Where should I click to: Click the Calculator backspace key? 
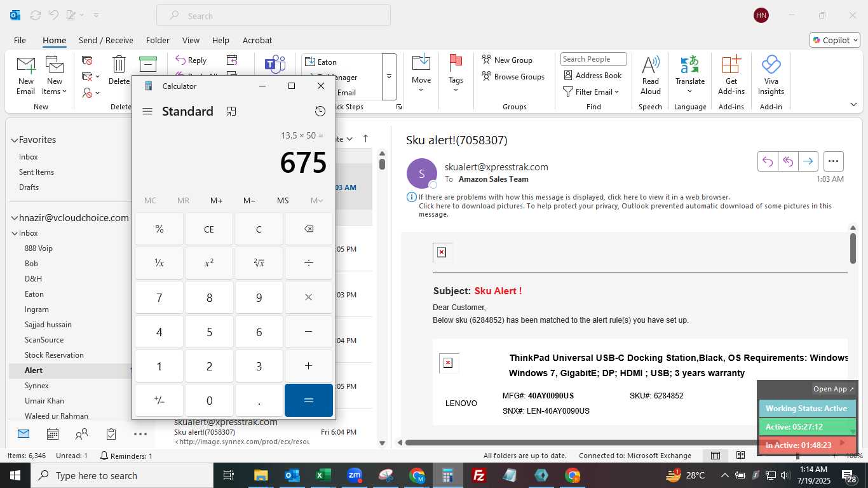coord(309,229)
